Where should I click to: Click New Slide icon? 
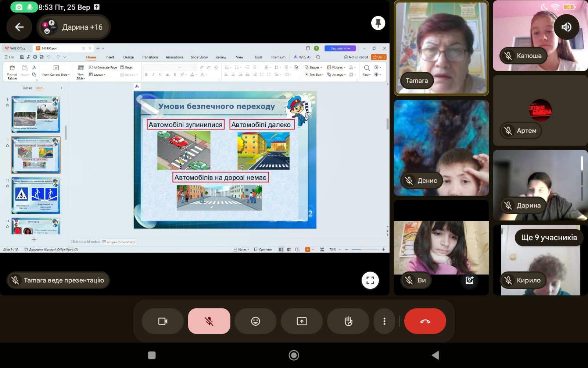[81, 68]
